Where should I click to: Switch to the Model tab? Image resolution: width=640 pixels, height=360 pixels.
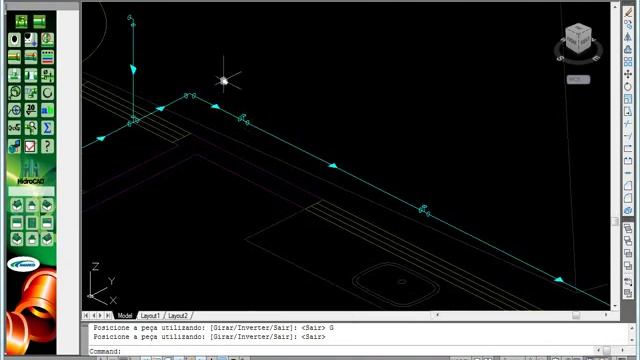pos(125,316)
